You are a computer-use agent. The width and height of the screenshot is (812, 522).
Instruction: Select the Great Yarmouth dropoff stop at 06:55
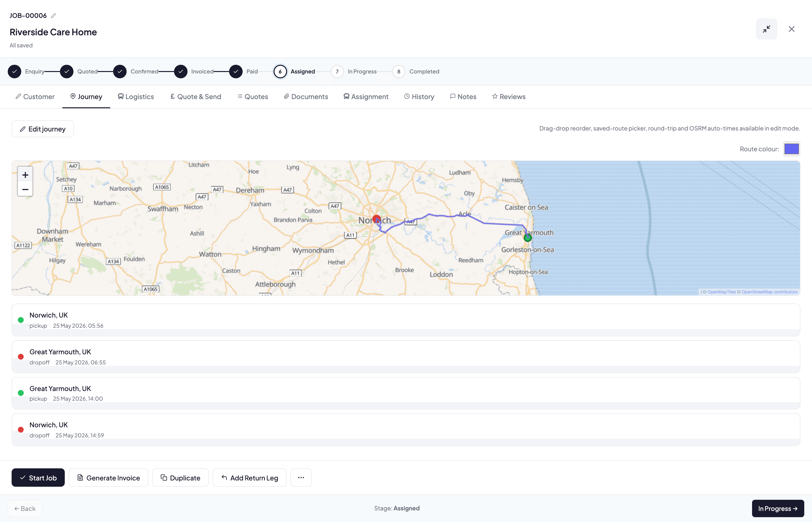coord(406,357)
